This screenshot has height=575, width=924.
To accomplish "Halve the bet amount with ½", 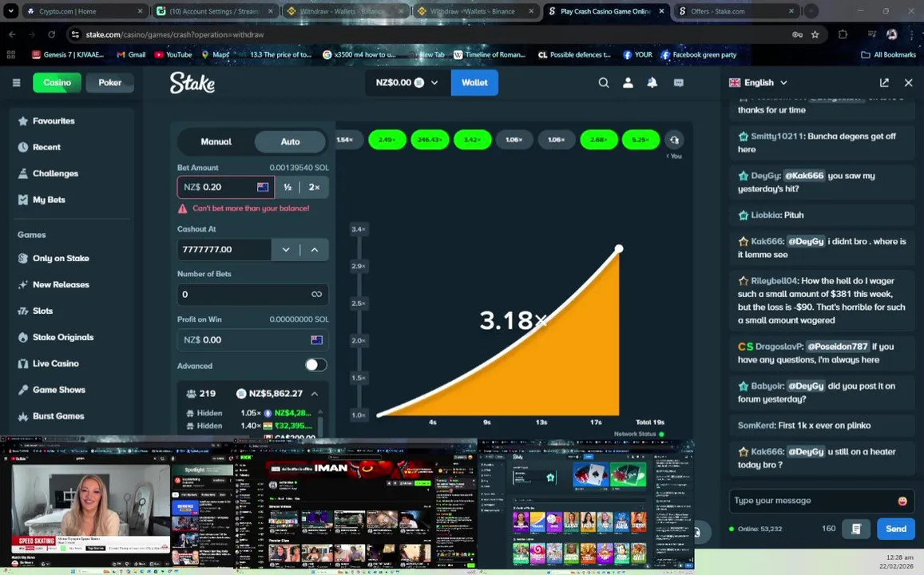I will click(x=288, y=188).
